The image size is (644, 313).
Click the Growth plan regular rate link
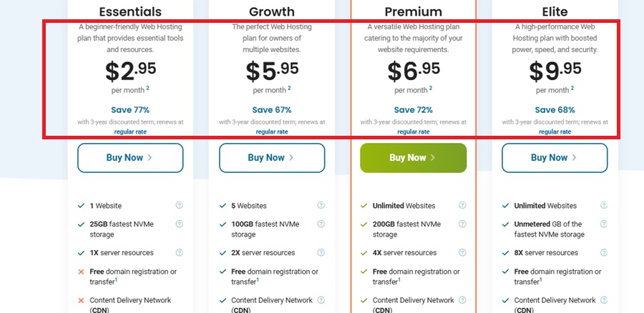click(x=272, y=131)
